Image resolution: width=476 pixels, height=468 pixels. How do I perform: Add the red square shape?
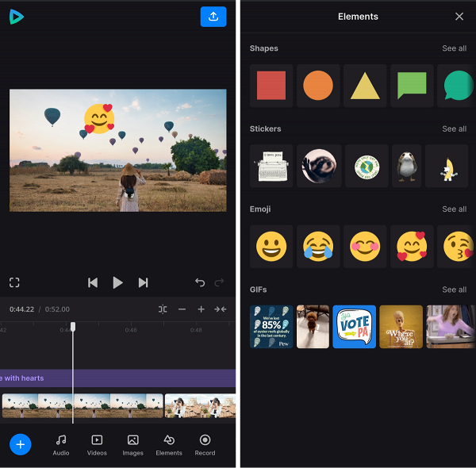click(271, 86)
